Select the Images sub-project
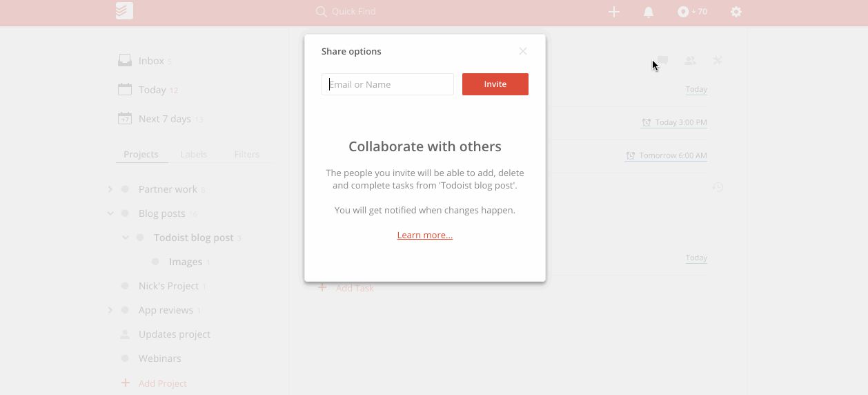Viewport: 868px width, 395px height. coord(186,262)
